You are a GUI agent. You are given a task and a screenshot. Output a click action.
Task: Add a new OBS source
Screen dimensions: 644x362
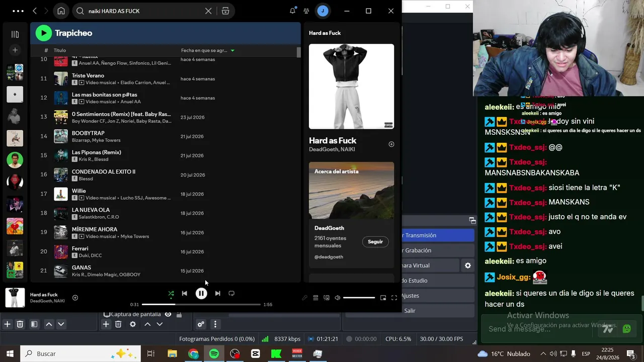106,324
